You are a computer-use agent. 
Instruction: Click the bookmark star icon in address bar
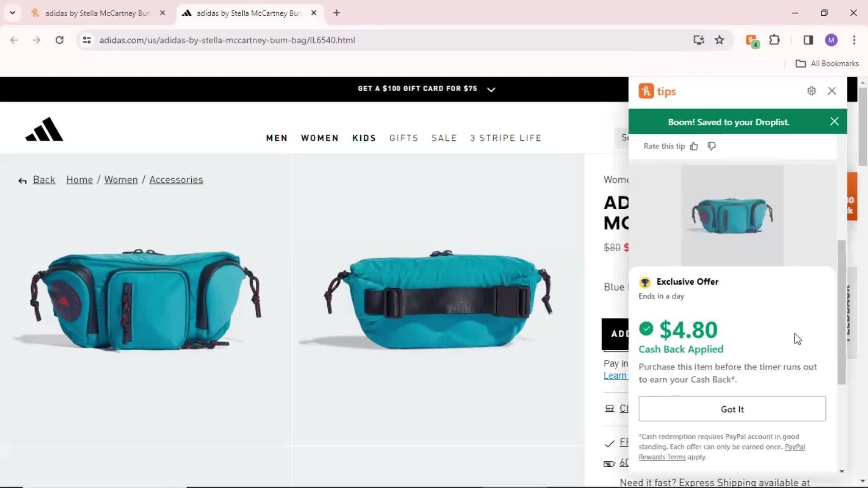point(719,40)
